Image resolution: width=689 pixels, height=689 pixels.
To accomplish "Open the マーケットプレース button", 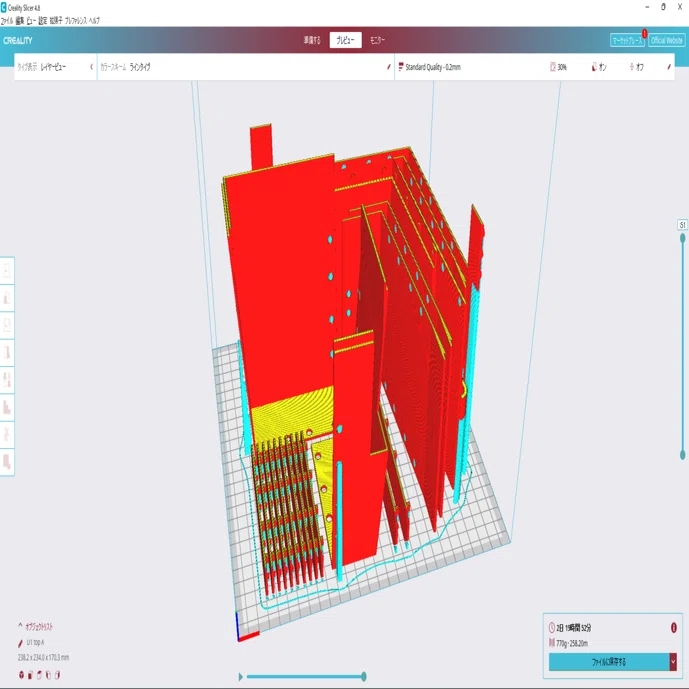I will pos(627,40).
